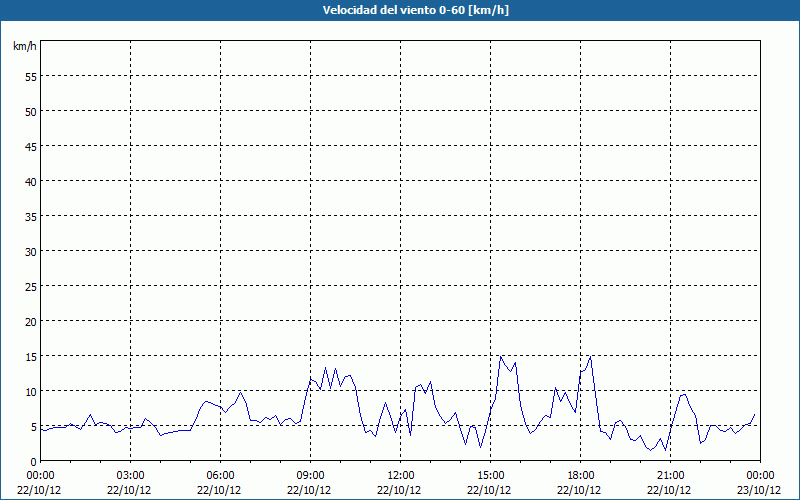Click the 23/10/12 date label

pos(759,490)
